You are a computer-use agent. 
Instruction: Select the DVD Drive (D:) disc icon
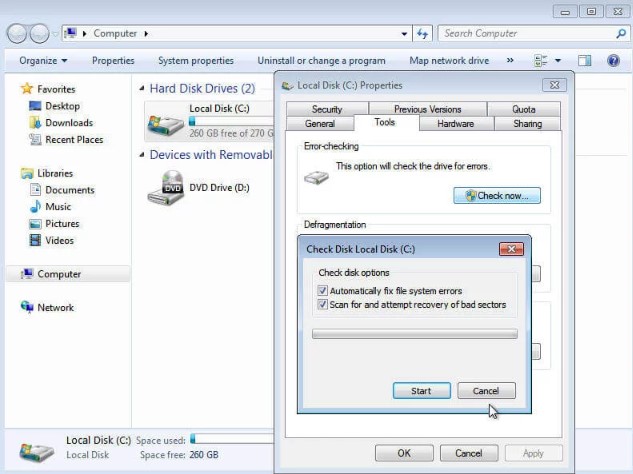click(166, 188)
